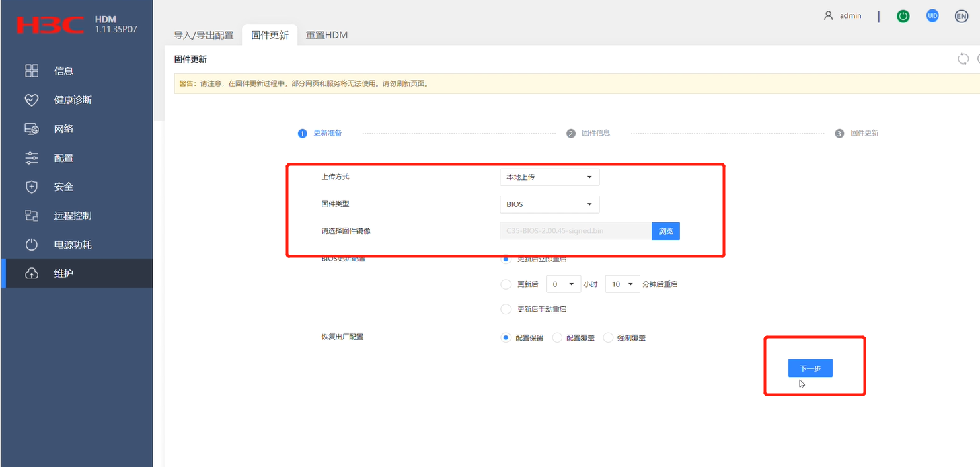This screenshot has width=980, height=467.
Task: Open the 上传方式 dropdown showing 本地上传
Action: pos(549,177)
